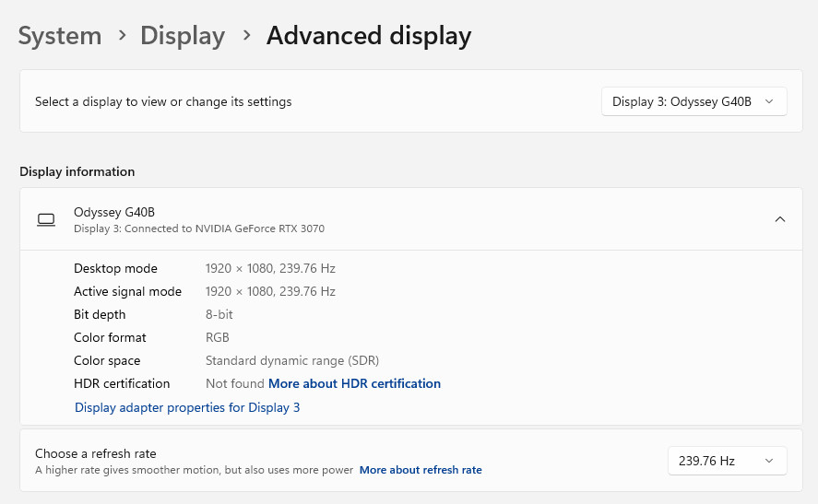Click the Odyssey G40B display name

108,212
